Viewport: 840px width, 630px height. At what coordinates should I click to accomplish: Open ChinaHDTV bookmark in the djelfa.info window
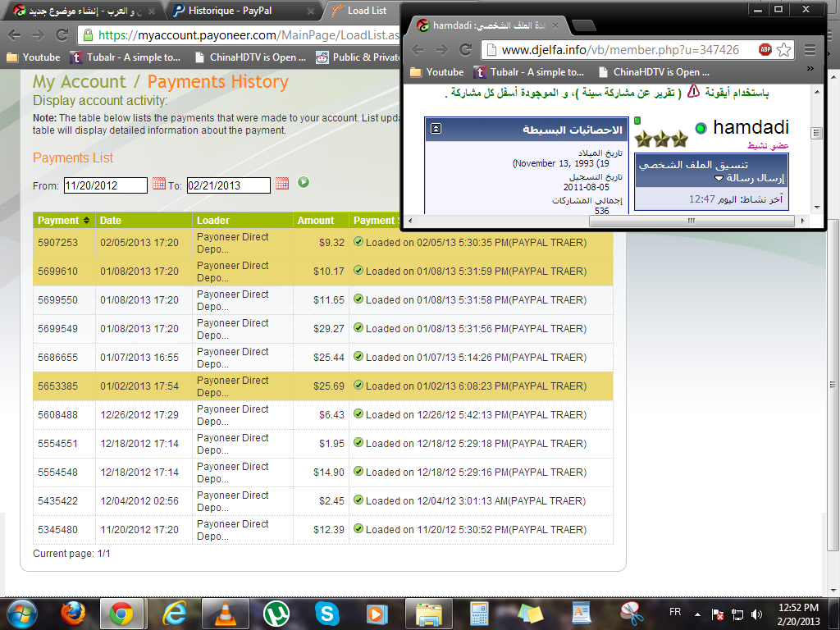pyautogui.click(x=654, y=72)
